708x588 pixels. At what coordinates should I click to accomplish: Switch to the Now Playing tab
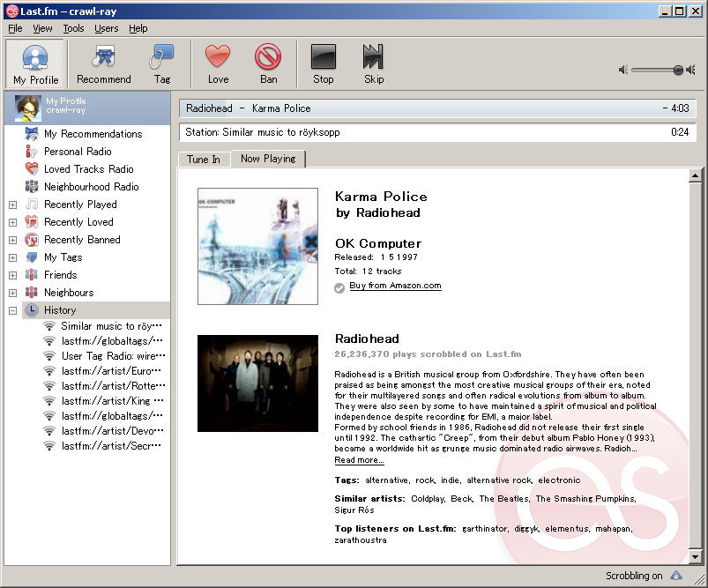(268, 159)
